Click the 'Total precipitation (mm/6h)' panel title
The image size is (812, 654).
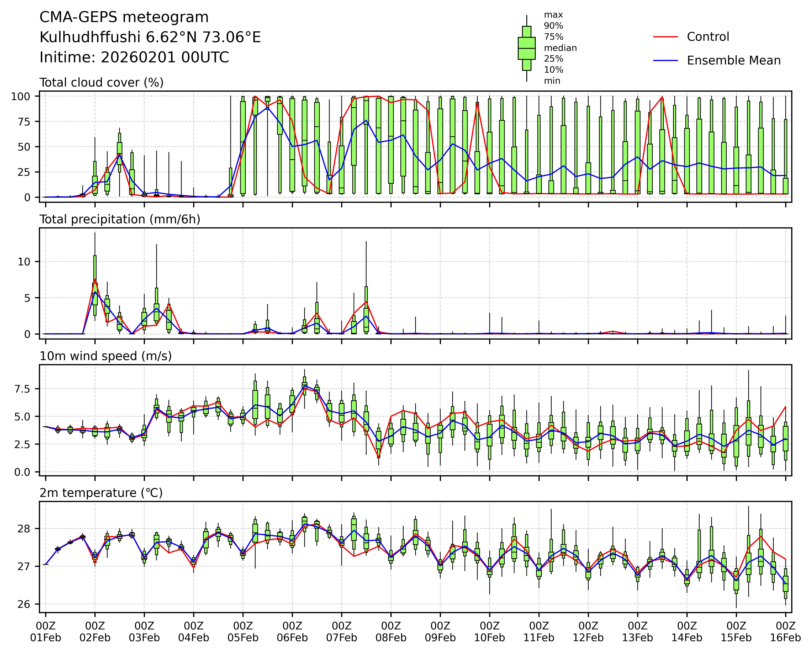[120, 219]
